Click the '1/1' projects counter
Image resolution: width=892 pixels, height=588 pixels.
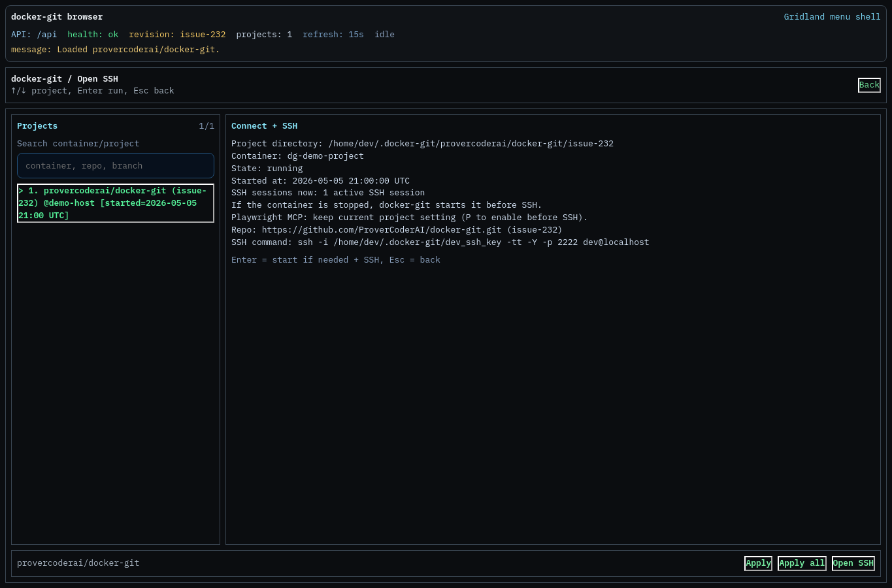tap(206, 126)
